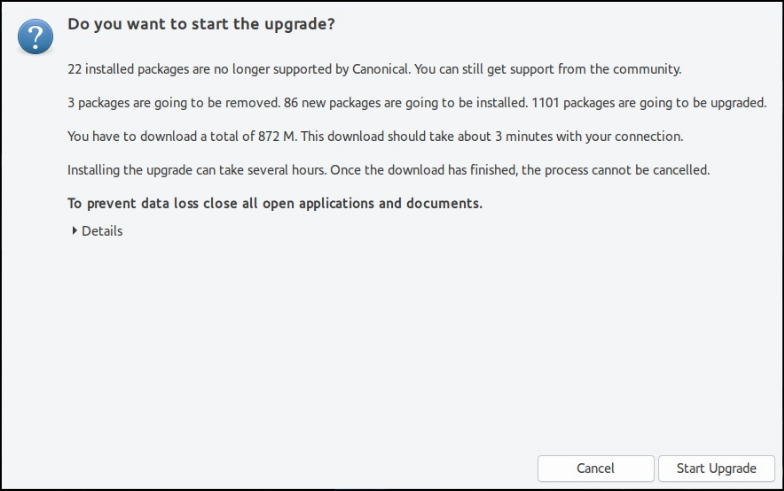Click the bold data loss warning text
Image resolution: width=784 pixels, height=491 pixels.
coord(274,203)
